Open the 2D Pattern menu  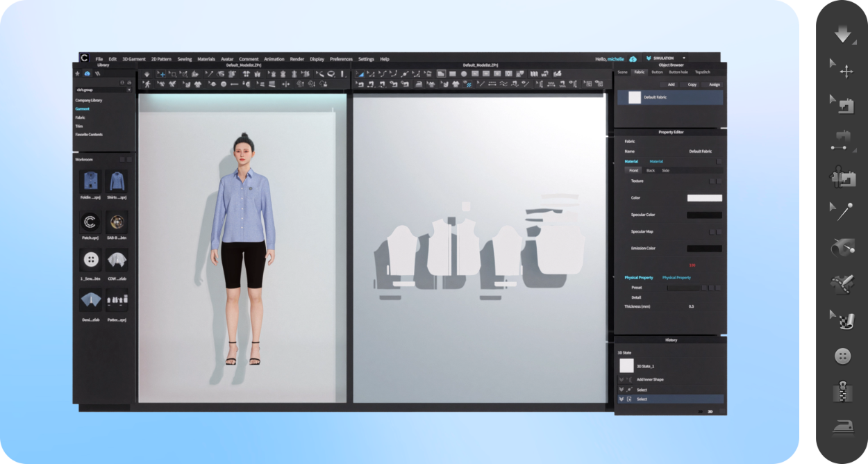(x=161, y=59)
